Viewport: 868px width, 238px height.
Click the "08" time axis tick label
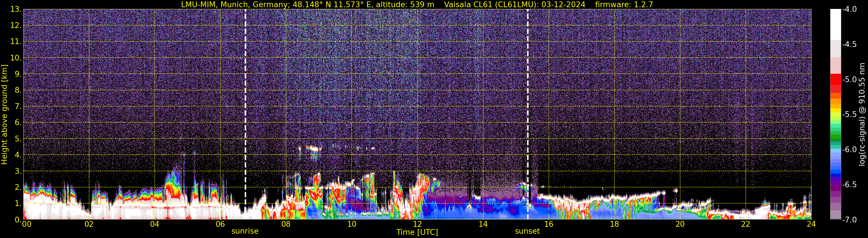coord(286,224)
